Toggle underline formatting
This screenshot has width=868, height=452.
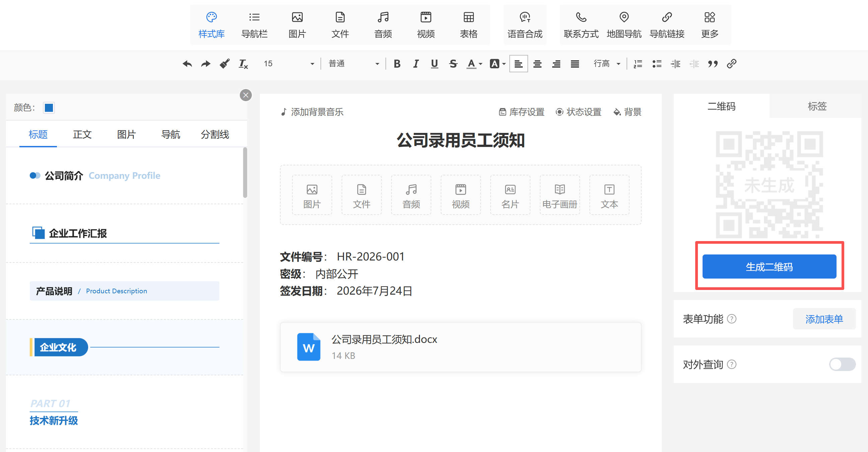pos(435,64)
